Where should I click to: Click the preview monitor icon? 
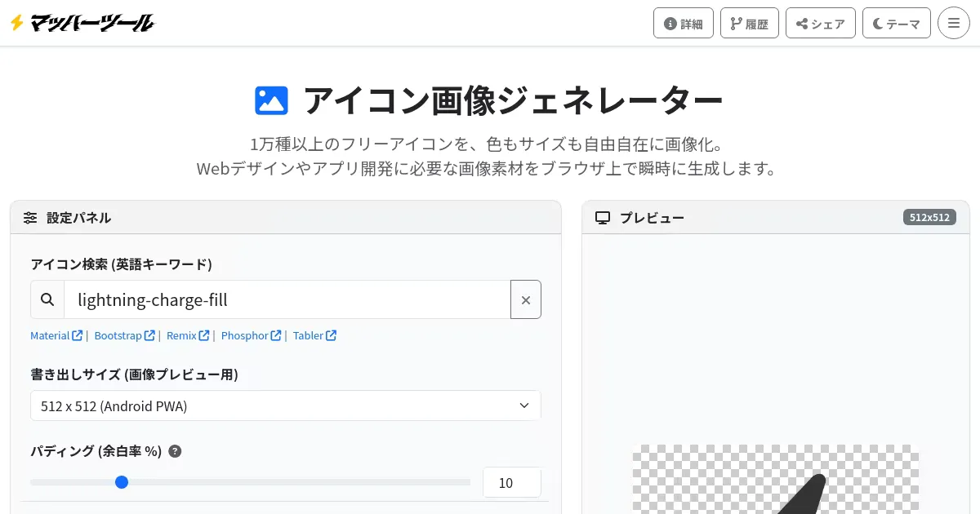(x=603, y=218)
